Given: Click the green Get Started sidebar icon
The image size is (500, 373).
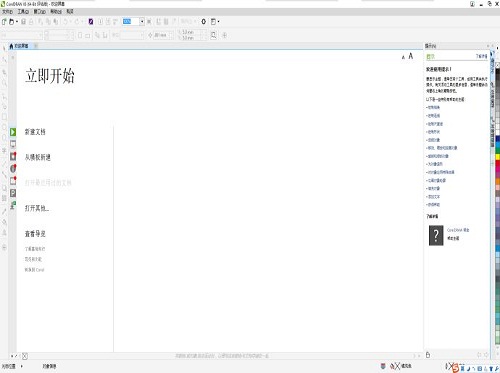Looking at the screenshot, I should pyautogui.click(x=13, y=132).
